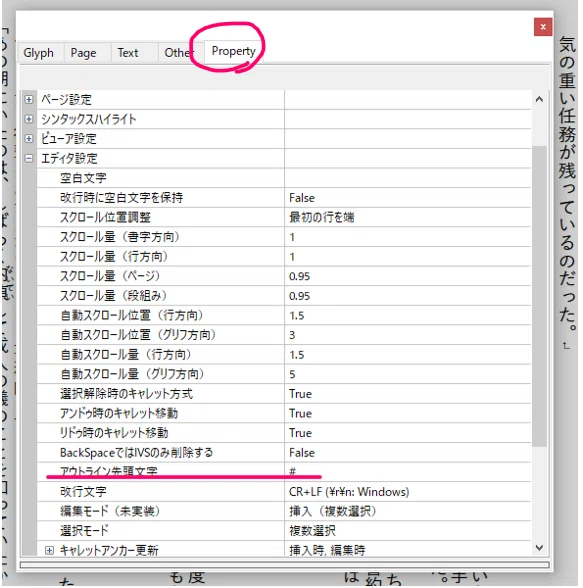Select 自動スクロール量（行方向） property
583x588 pixels.
click(x=126, y=354)
